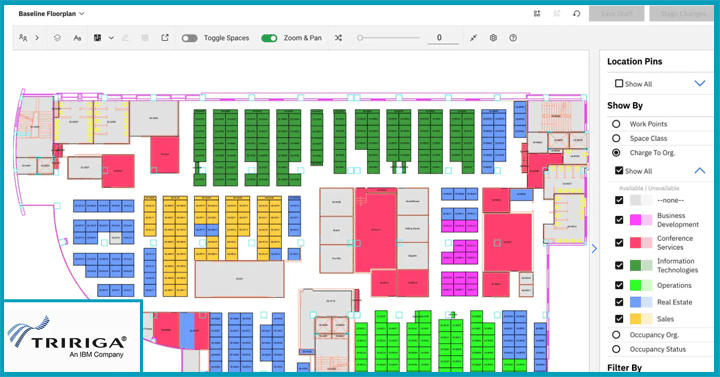This screenshot has width=720, height=377.
Task: Check Show All under Location Pins
Action: pyautogui.click(x=619, y=84)
